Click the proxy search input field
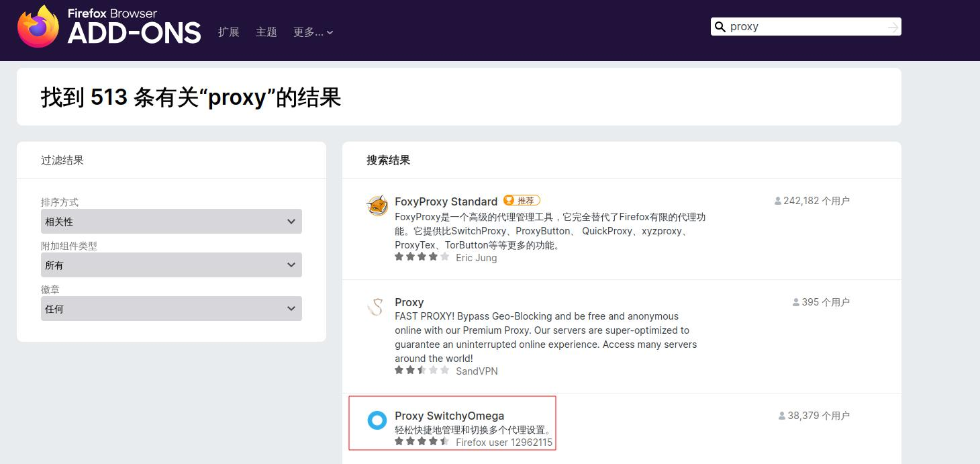This screenshot has height=464, width=980. pos(805,27)
